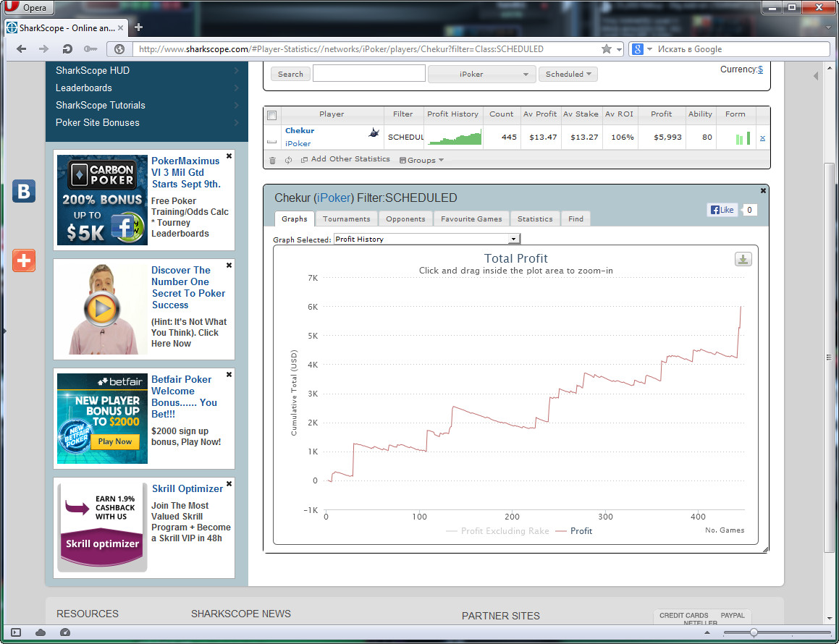The width and height of the screenshot is (839, 644).
Task: Open the Opponents tab
Action: pos(405,219)
